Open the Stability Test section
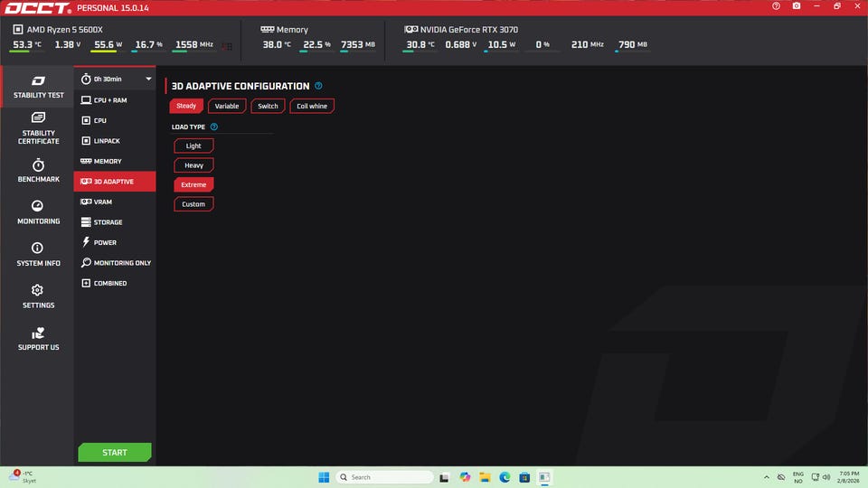The width and height of the screenshot is (868, 488). 38,87
